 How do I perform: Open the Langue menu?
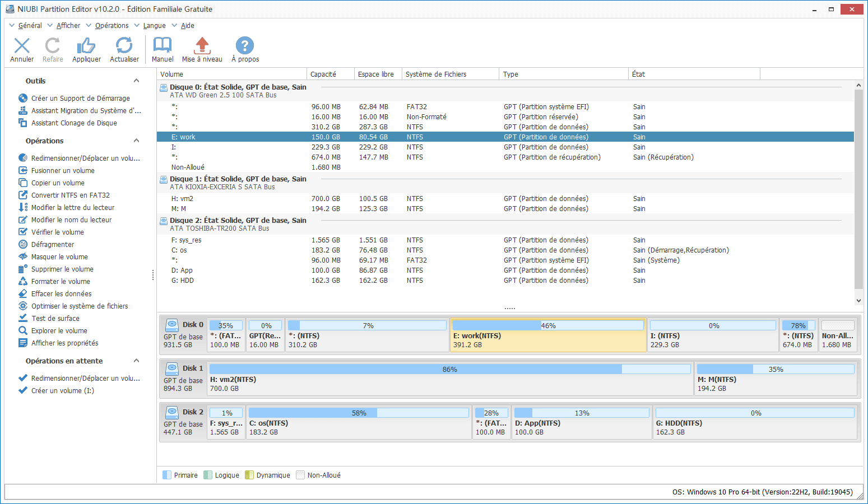[x=154, y=26]
